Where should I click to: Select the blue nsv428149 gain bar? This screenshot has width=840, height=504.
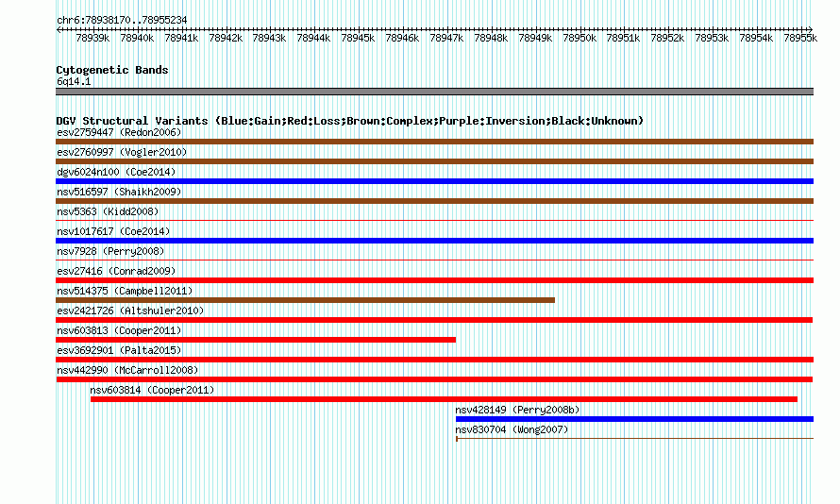pyautogui.click(x=634, y=419)
